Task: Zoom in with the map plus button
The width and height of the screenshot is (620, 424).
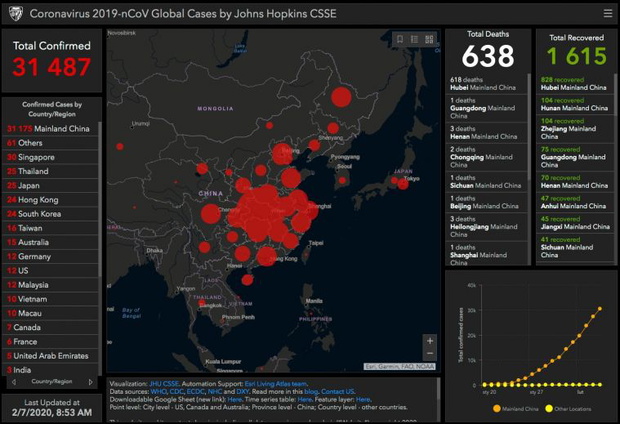Action: click(430, 341)
